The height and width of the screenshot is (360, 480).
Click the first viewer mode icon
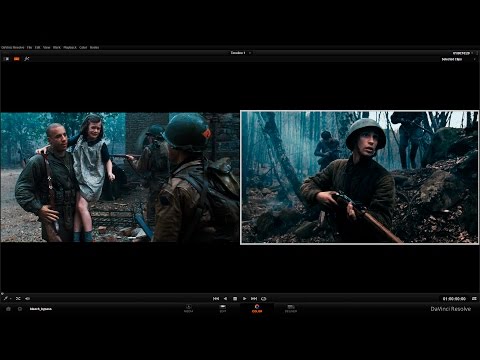pos(6,59)
